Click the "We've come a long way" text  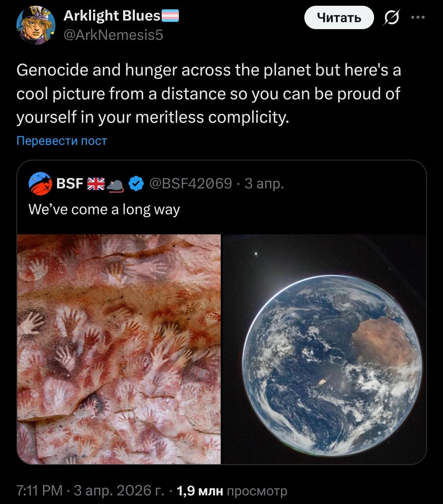tap(104, 209)
